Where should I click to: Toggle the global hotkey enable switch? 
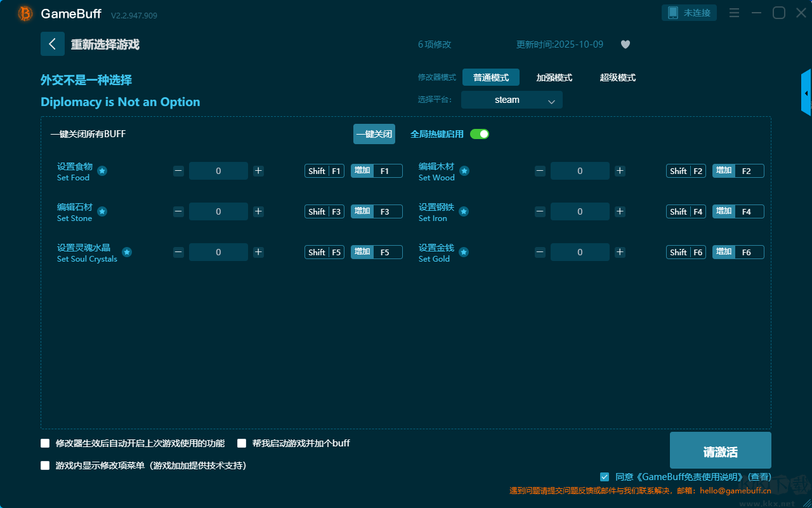pos(480,134)
